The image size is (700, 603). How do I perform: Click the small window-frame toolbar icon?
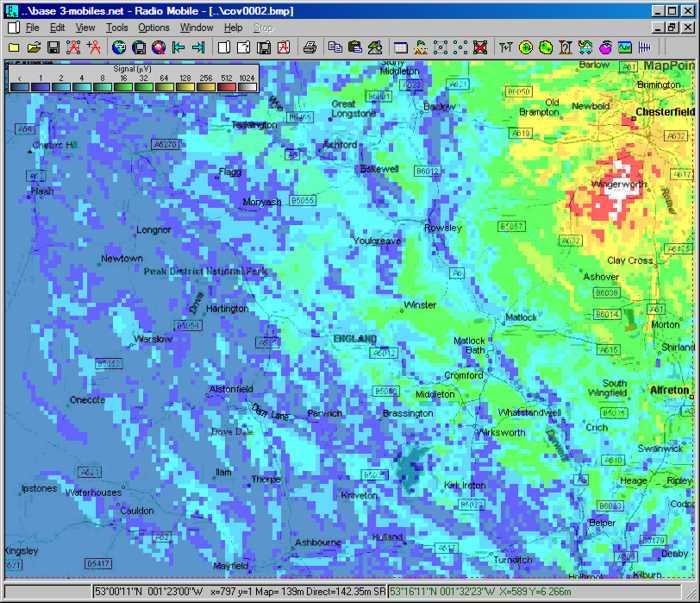point(401,47)
